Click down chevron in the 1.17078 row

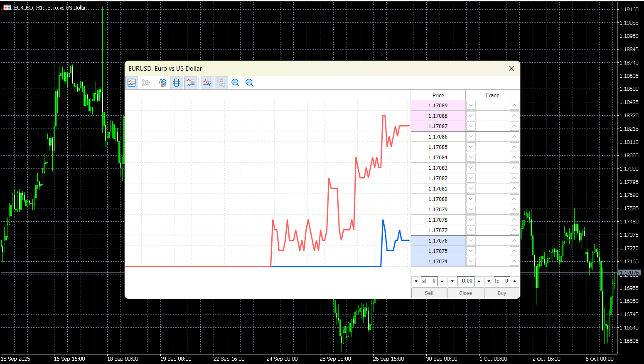(x=471, y=220)
